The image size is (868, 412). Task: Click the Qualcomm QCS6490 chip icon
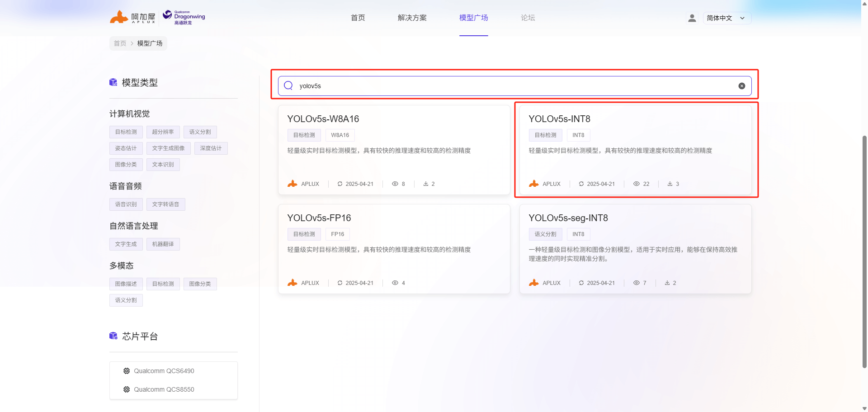[x=127, y=371]
